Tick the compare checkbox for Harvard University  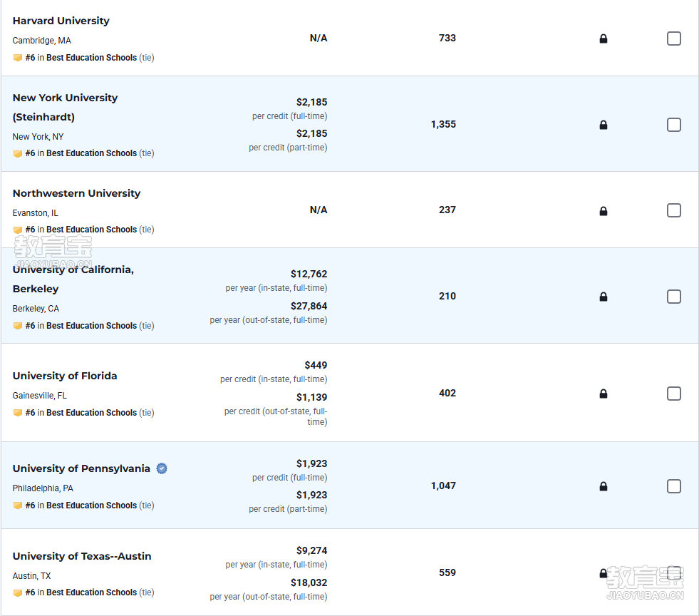coord(673,38)
